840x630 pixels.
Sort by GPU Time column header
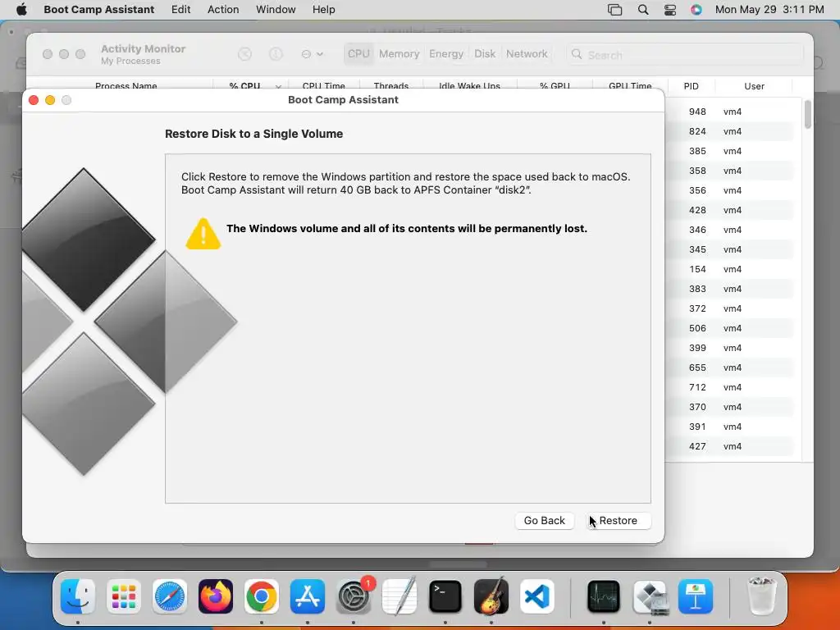630,85
